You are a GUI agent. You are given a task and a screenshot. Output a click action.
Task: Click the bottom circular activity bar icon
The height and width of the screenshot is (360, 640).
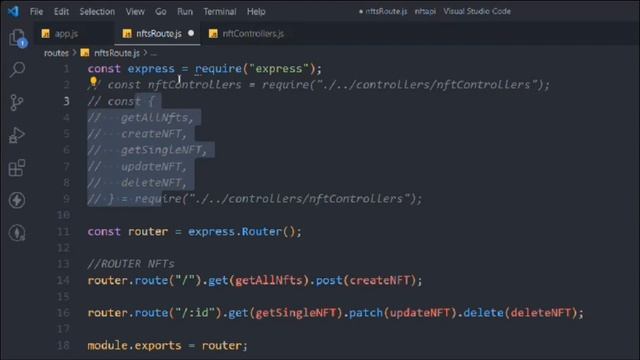[x=17, y=233]
